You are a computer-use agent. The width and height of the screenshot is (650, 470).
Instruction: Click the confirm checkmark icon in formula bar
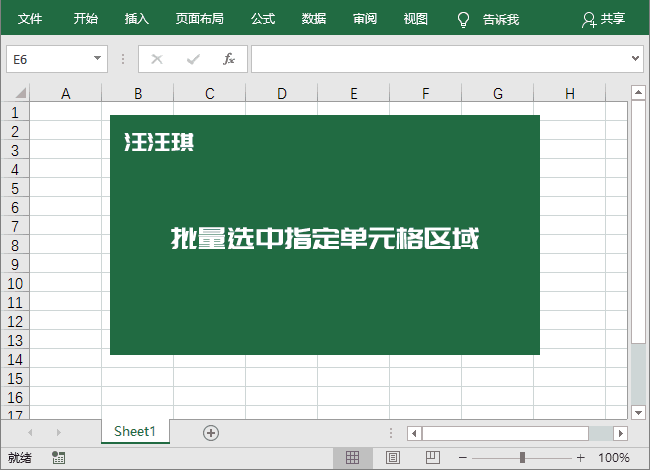(193, 60)
